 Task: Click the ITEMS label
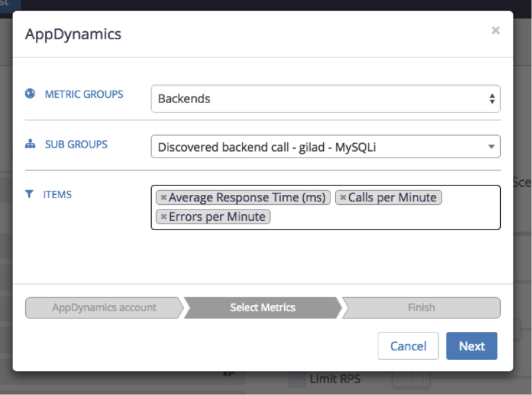pos(57,195)
